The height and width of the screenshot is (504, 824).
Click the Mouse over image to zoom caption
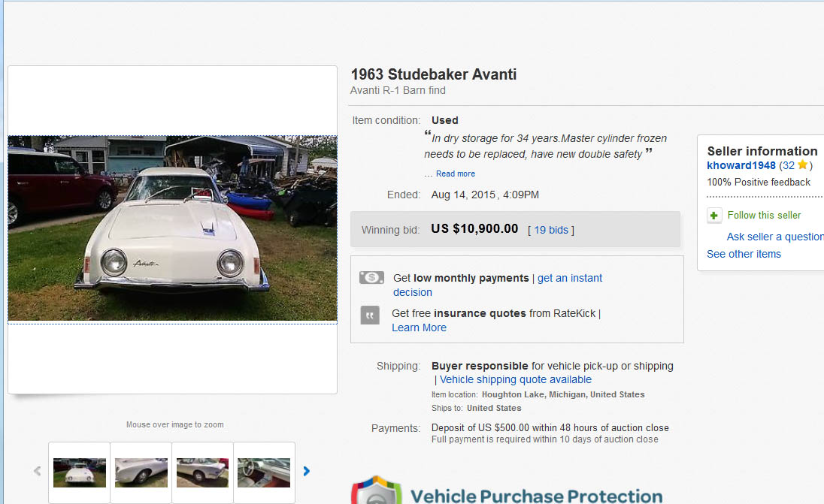click(x=175, y=424)
